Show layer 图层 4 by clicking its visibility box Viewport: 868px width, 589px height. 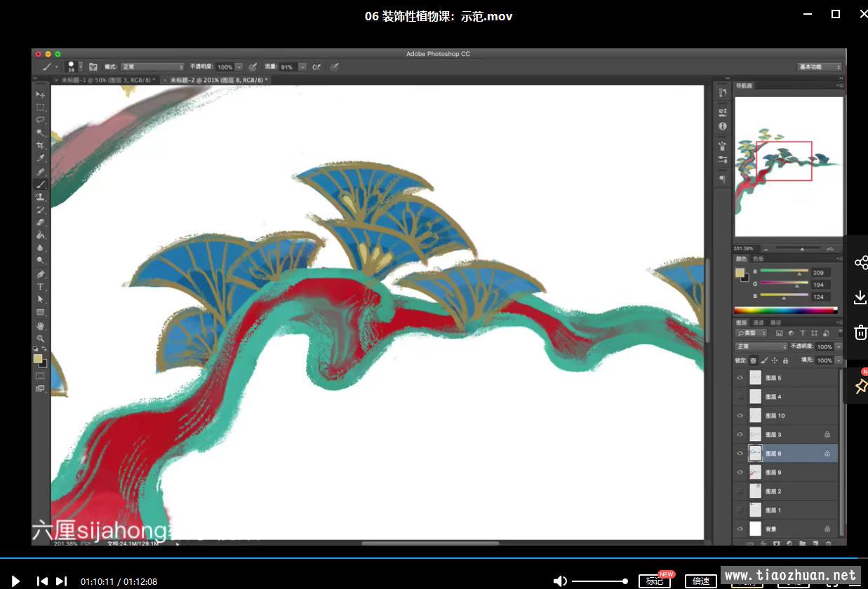pos(740,397)
